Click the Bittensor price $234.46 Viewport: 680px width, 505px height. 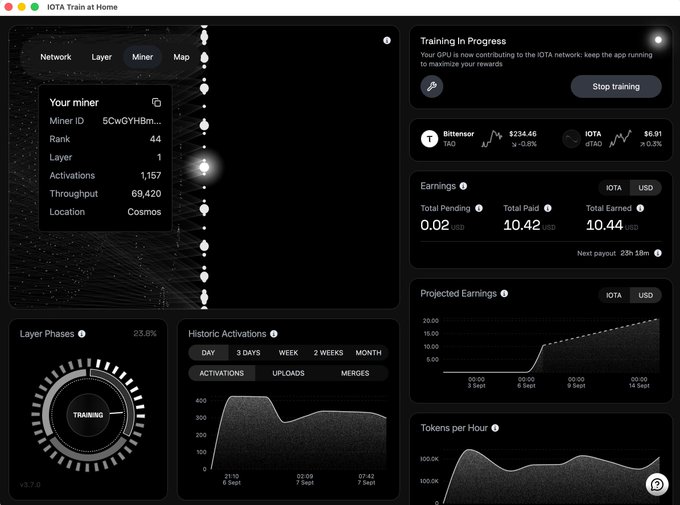(x=523, y=134)
